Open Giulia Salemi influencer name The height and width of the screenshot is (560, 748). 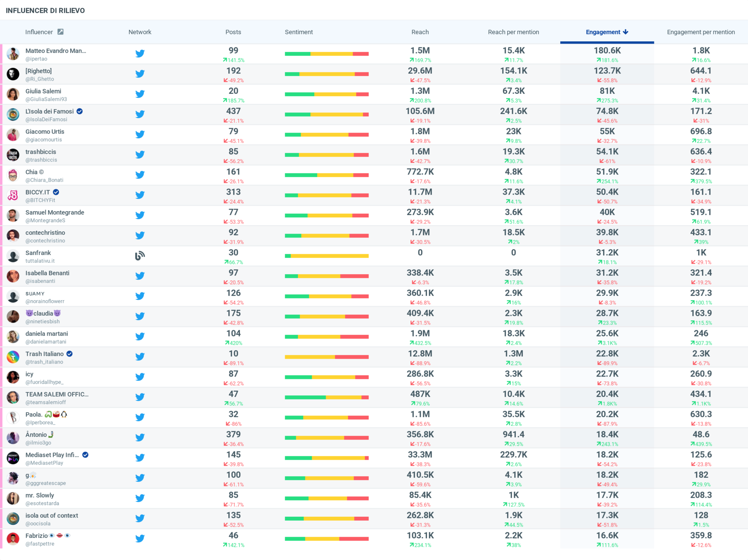click(x=43, y=91)
